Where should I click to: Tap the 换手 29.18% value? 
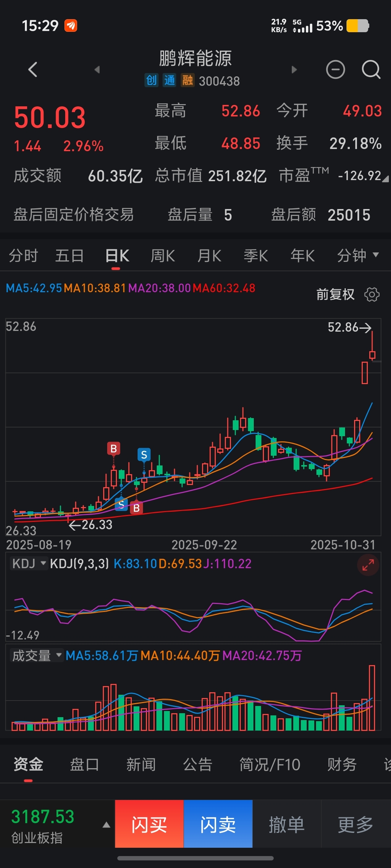click(356, 144)
